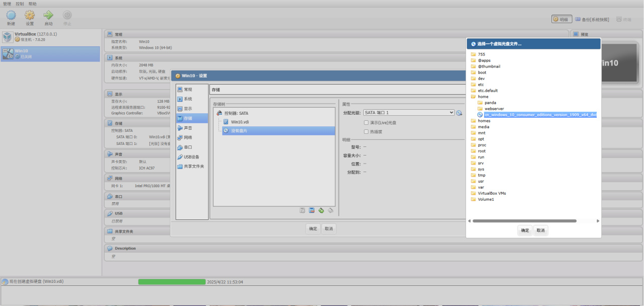Screen dimensions: 644x306
Task: Open the 管理 menu in menu bar
Action: coord(7,4)
